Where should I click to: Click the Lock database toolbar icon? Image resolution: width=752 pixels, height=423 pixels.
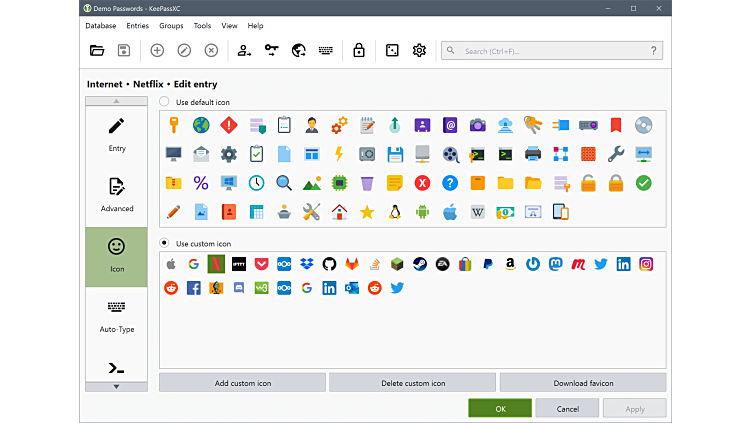359,50
